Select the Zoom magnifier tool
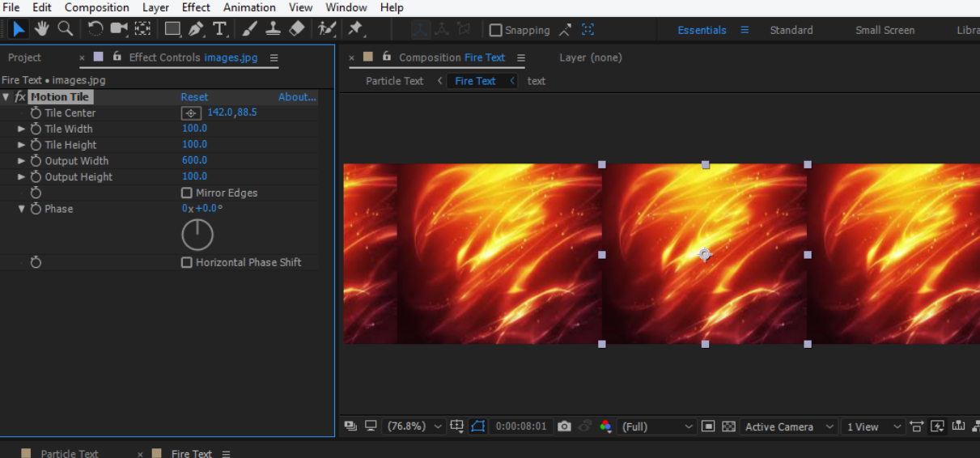980x458 pixels. [65, 29]
